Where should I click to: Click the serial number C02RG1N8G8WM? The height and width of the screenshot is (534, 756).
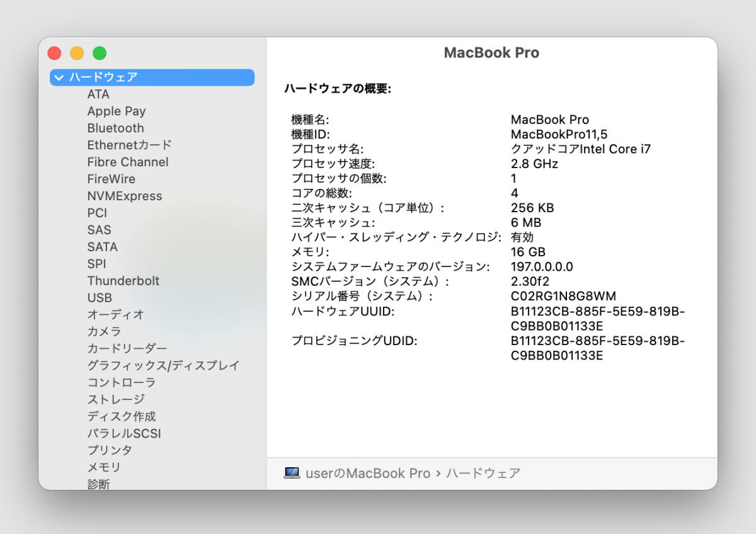(563, 297)
